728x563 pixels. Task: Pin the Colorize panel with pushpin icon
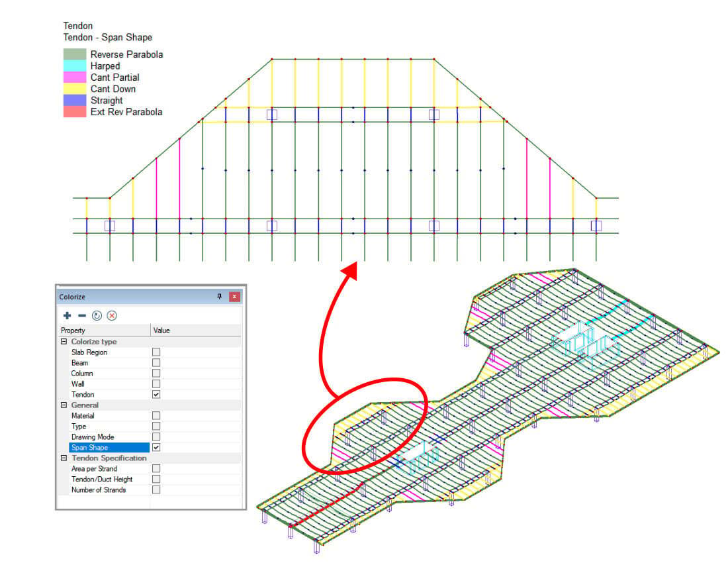click(220, 297)
